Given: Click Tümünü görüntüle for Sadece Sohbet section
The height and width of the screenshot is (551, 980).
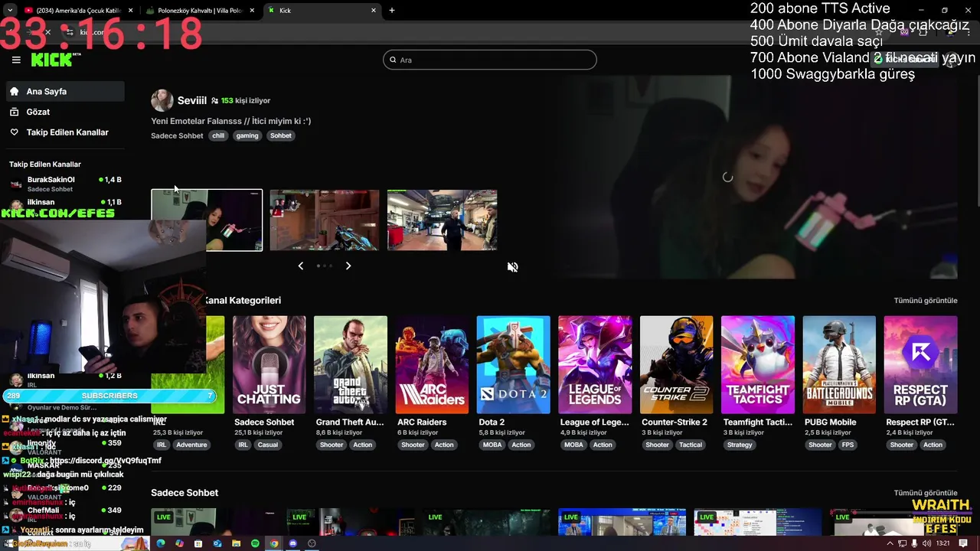Looking at the screenshot, I should pyautogui.click(x=926, y=493).
